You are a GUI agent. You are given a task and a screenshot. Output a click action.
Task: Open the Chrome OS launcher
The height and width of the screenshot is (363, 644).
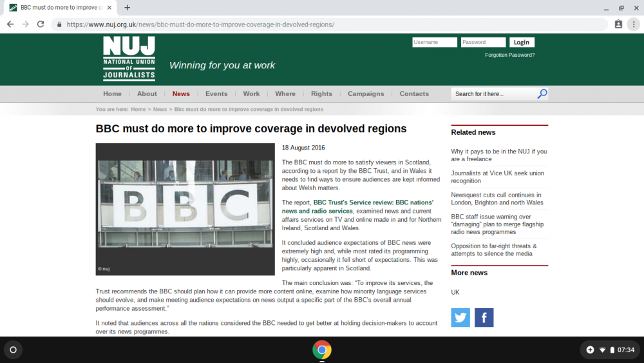click(13, 350)
